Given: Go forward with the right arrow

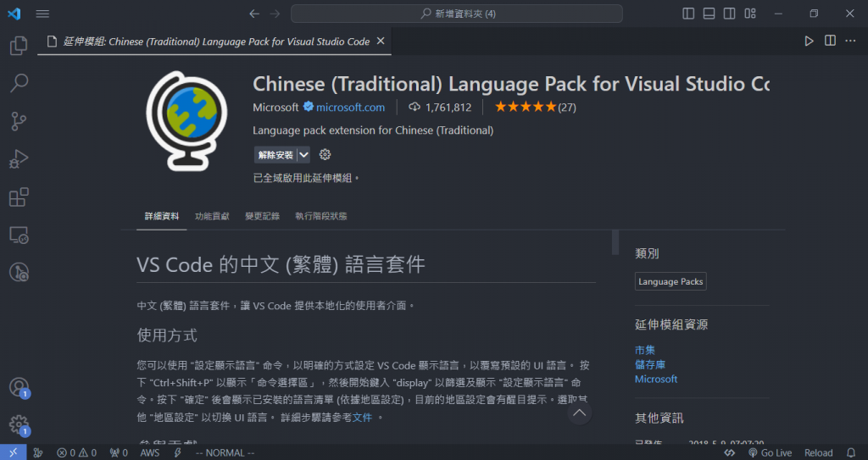Looking at the screenshot, I should [x=275, y=14].
